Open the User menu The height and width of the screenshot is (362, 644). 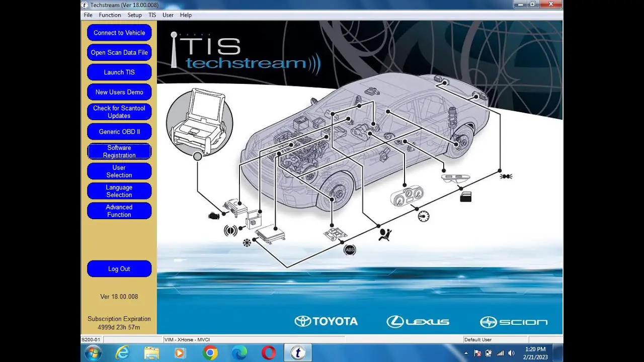pyautogui.click(x=168, y=15)
